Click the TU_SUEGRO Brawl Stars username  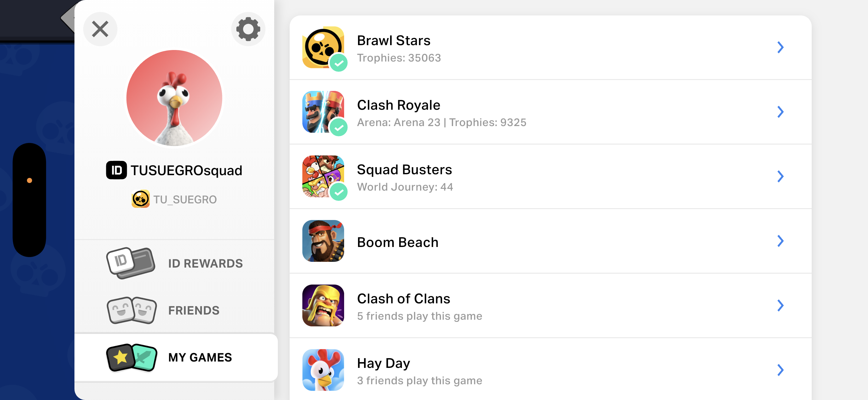pos(185,199)
